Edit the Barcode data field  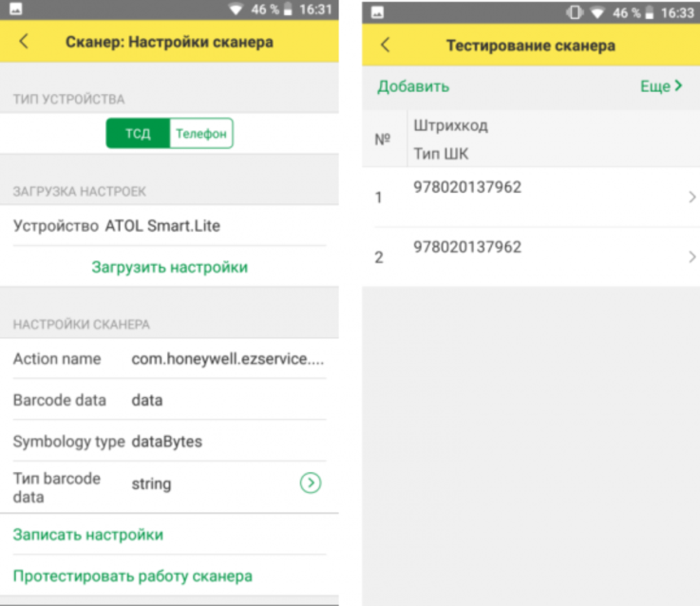(170, 400)
